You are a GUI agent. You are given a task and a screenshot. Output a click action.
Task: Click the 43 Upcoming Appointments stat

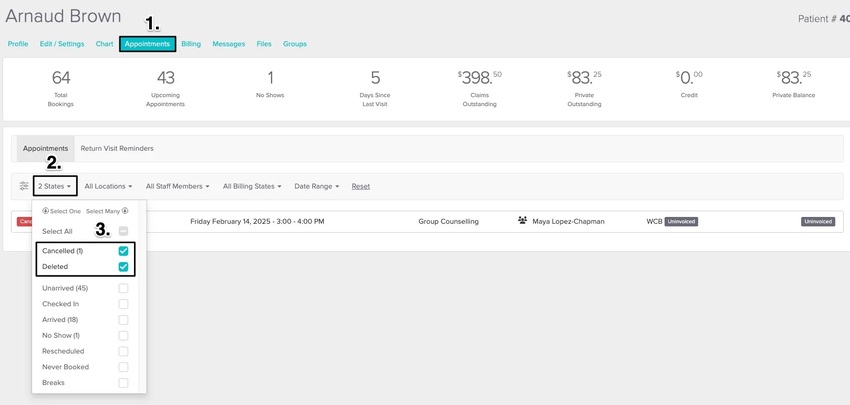coord(165,88)
